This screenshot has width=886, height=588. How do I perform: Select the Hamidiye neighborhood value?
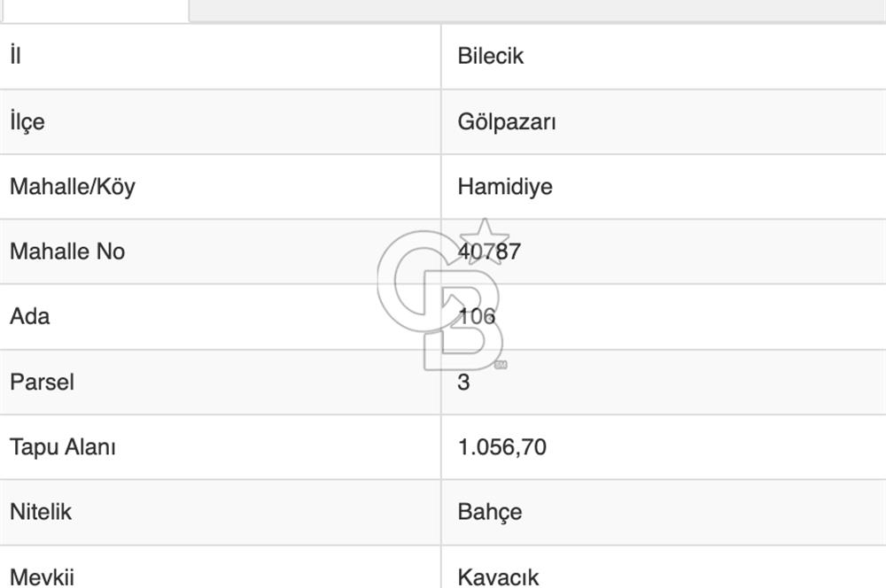click(x=503, y=187)
